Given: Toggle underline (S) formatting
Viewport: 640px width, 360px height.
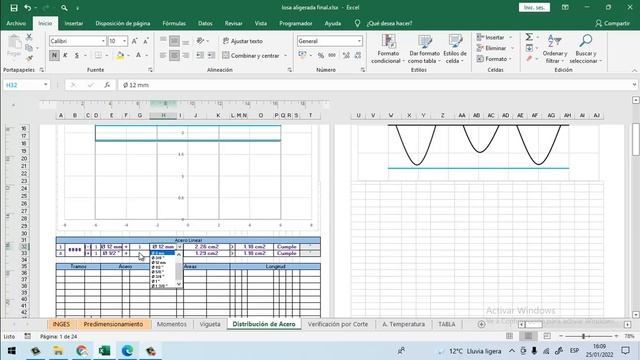Looking at the screenshot, I should tap(76, 55).
